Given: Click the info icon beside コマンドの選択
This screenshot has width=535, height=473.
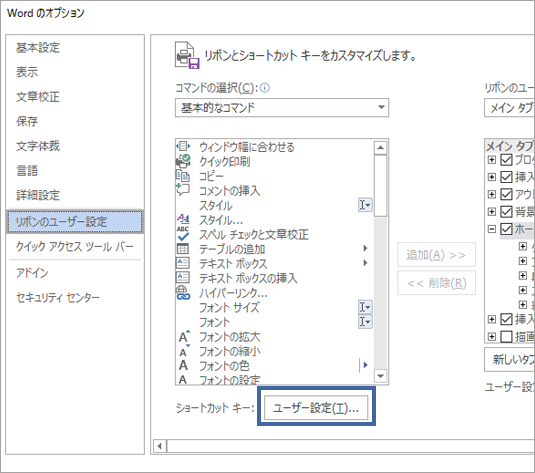Looking at the screenshot, I should coord(265,88).
